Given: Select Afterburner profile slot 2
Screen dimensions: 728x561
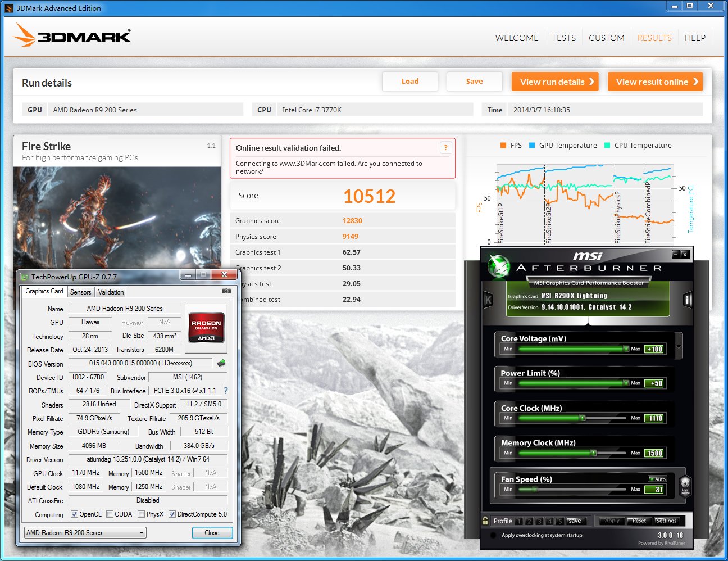Looking at the screenshot, I should [529, 521].
